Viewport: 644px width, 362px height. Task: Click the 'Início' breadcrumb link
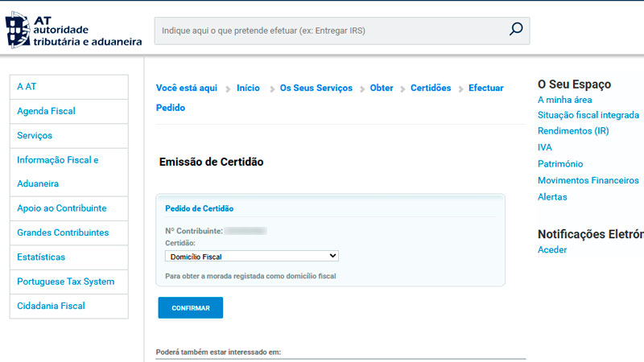click(x=248, y=88)
